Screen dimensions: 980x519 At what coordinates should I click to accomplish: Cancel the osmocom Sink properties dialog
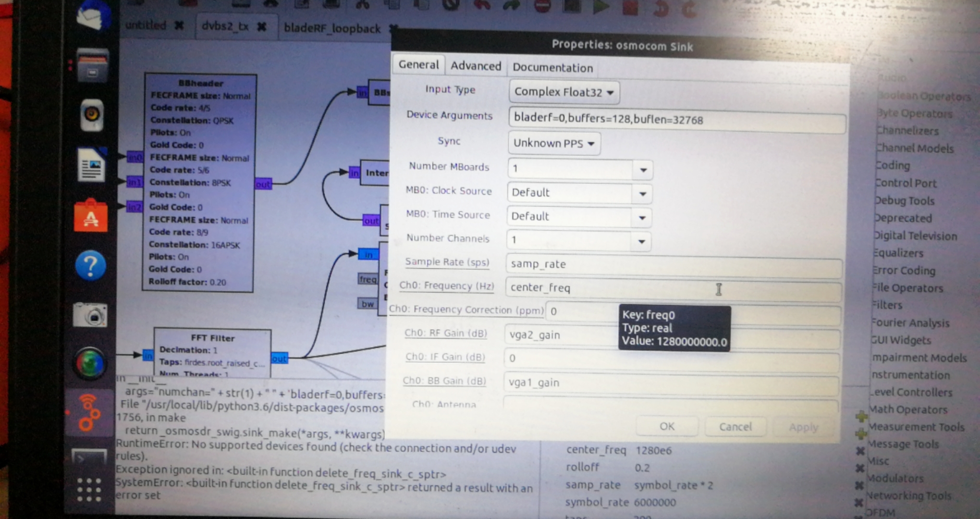(x=735, y=427)
